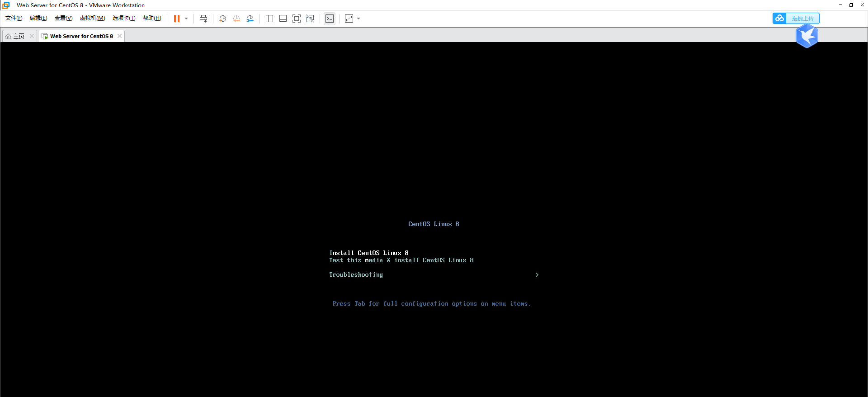Image resolution: width=868 pixels, height=397 pixels.
Task: Open the 选项卡(T) menu
Action: 124,18
